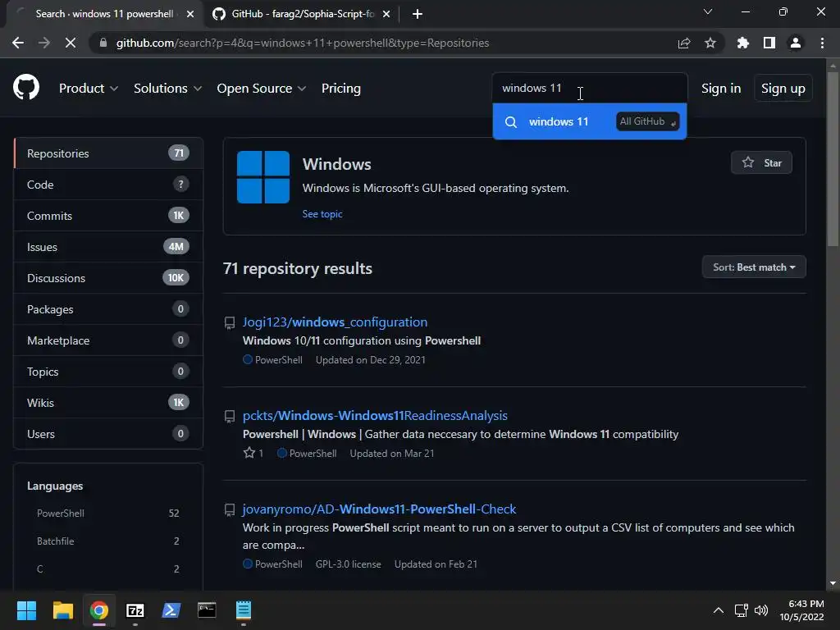Click the repo icon beside pckts/Windows-Windows11ReadinessAnalysis

coord(230,416)
